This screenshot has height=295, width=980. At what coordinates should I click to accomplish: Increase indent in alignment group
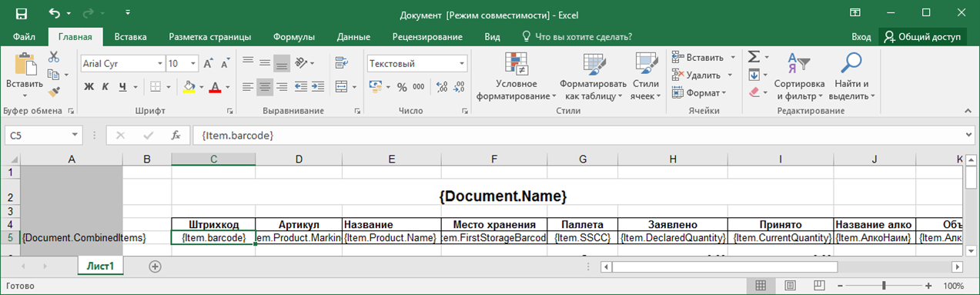(319, 86)
